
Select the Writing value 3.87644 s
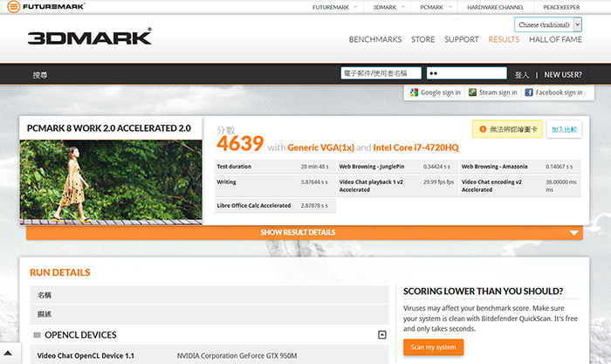click(x=314, y=182)
